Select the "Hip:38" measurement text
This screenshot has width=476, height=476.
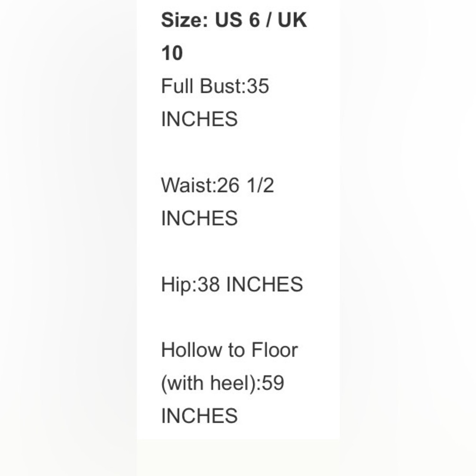190,285
